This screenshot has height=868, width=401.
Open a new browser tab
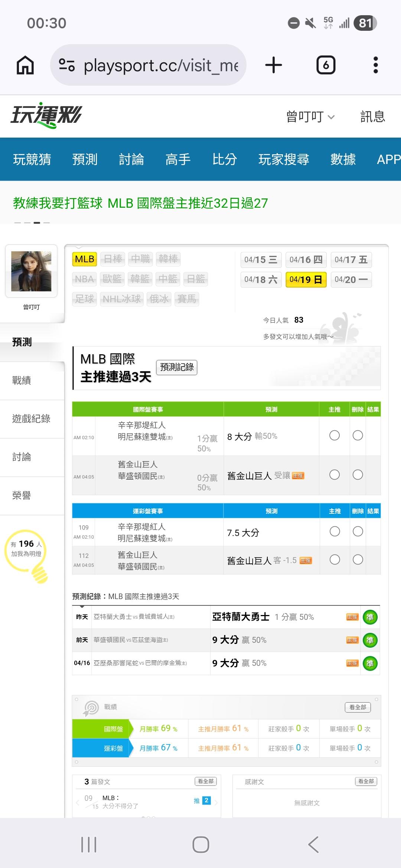(x=274, y=65)
